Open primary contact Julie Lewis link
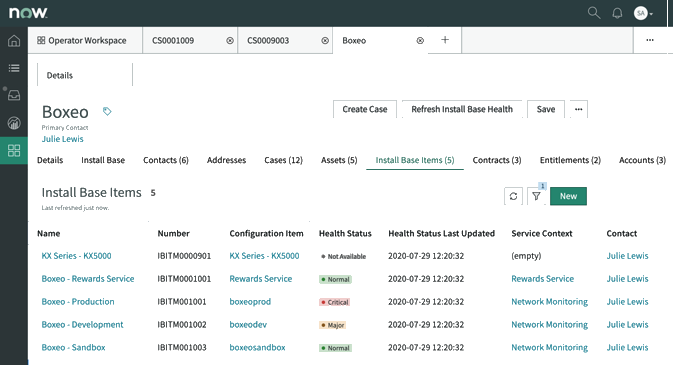Screen dimensions: 673x365 [x=63, y=139]
